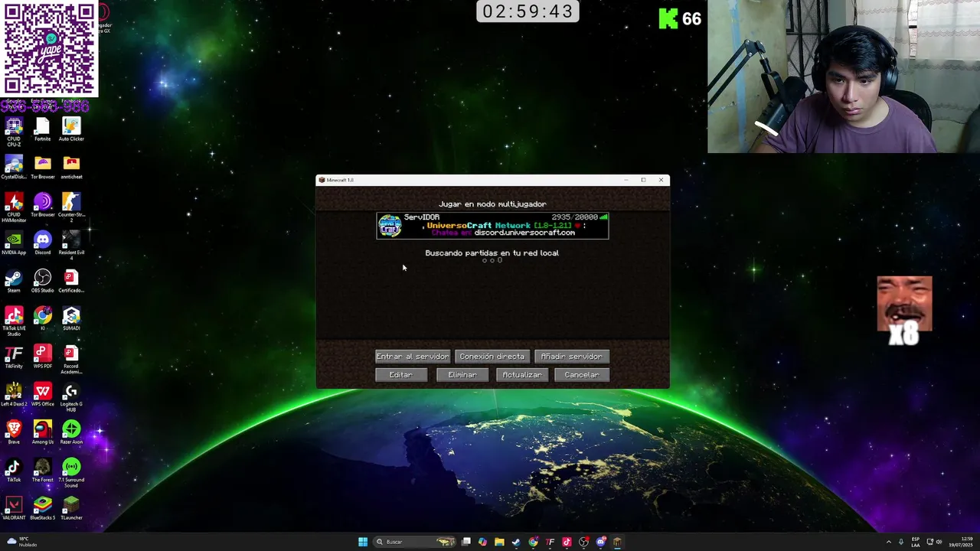Open WPS Office desktop icon
The height and width of the screenshot is (551, 980).
43,395
